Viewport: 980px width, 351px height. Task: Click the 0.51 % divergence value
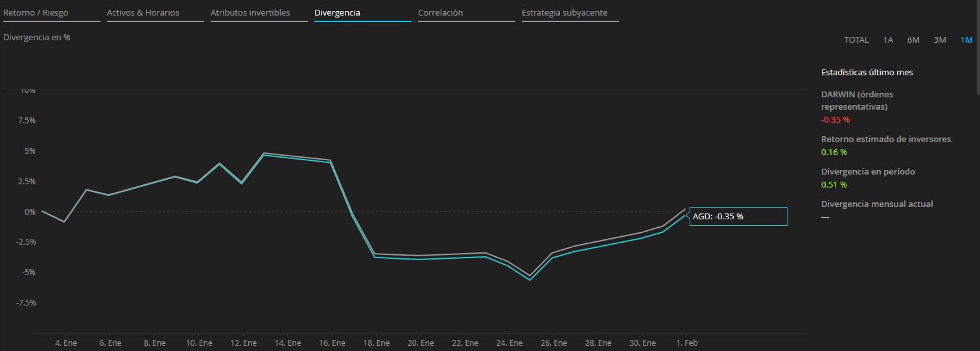(x=834, y=185)
